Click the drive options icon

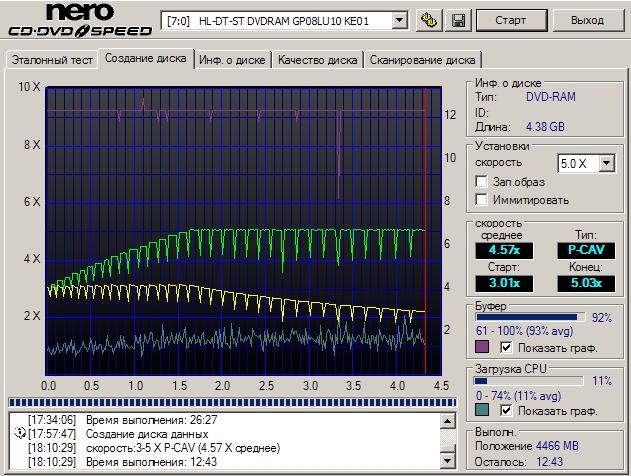429,20
